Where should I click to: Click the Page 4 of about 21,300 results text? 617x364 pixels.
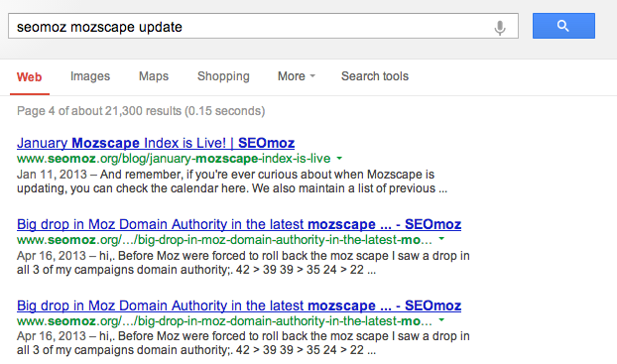pos(141,111)
